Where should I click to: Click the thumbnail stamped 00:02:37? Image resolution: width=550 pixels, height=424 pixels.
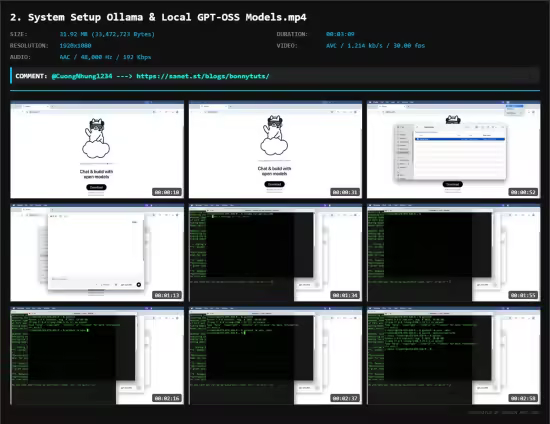coord(275,356)
